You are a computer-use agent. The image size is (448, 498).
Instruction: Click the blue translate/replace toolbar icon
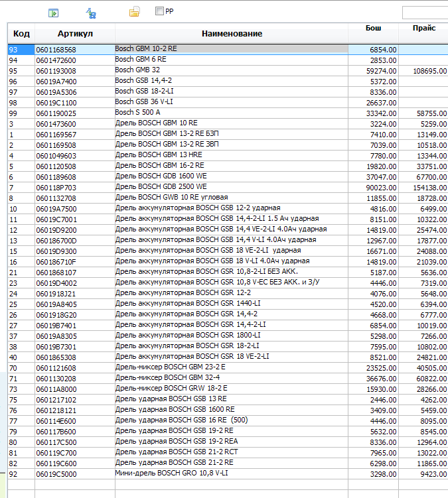(x=91, y=13)
